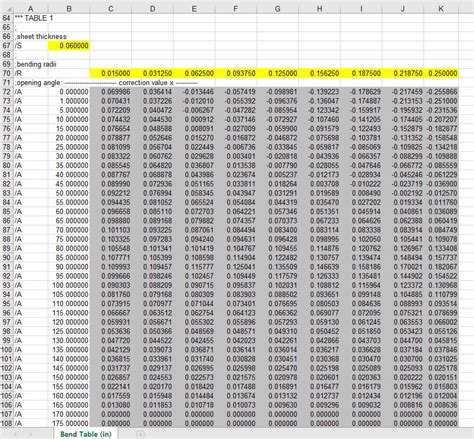474x439 pixels.
Task: Select opening angle cell 175.000000
Action: [x=69, y=423]
